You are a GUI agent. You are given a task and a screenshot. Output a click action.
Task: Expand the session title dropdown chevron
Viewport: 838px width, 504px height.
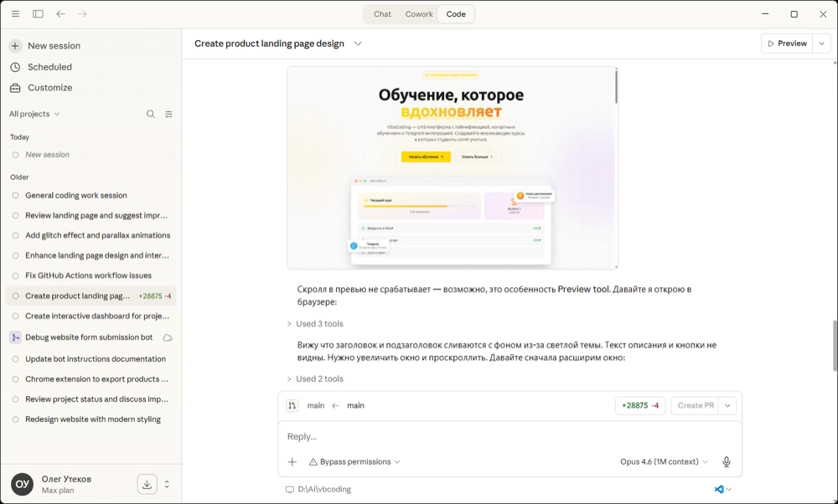[358, 44]
